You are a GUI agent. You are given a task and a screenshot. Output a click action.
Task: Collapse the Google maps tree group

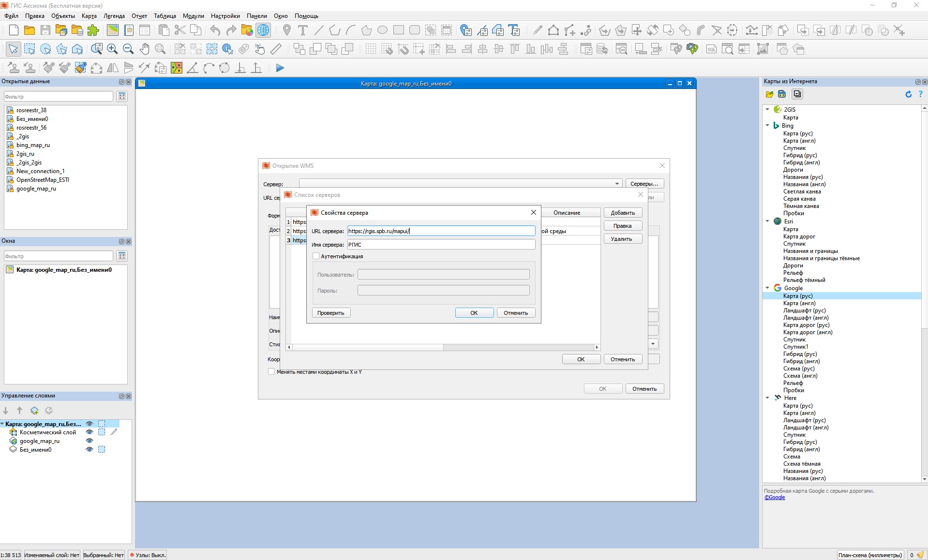pyautogui.click(x=767, y=288)
